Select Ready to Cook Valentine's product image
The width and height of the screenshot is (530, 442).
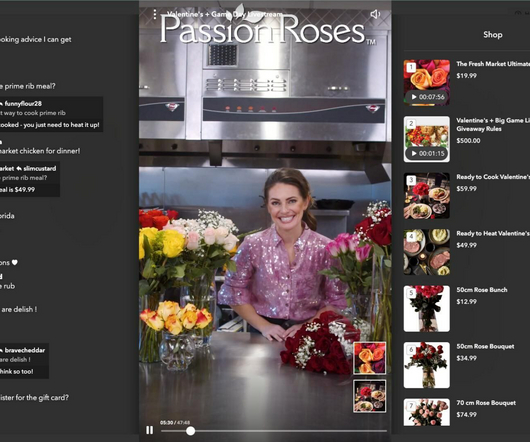tap(427, 196)
